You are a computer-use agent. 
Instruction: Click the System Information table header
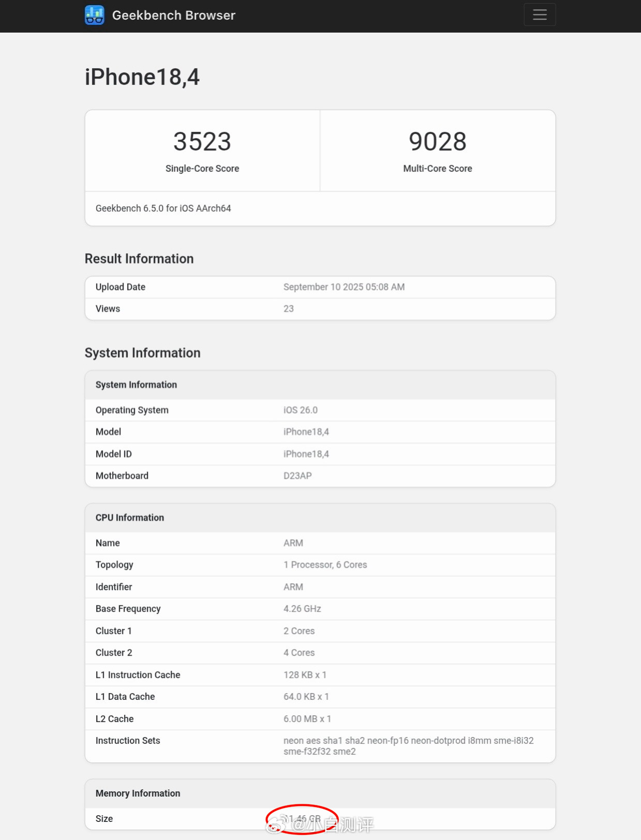136,385
